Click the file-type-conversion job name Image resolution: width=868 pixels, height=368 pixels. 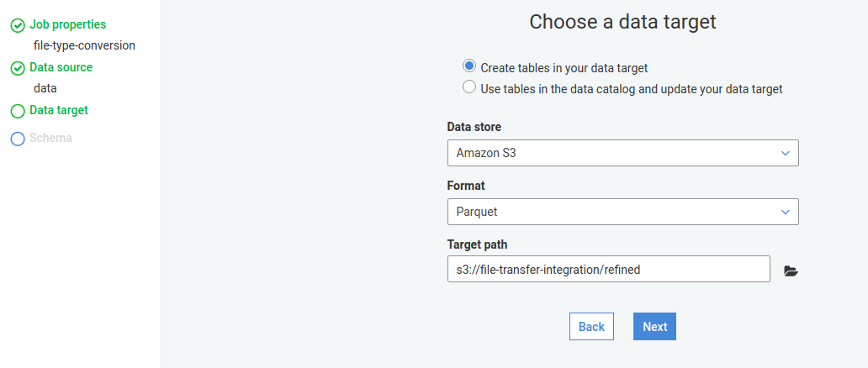click(84, 45)
